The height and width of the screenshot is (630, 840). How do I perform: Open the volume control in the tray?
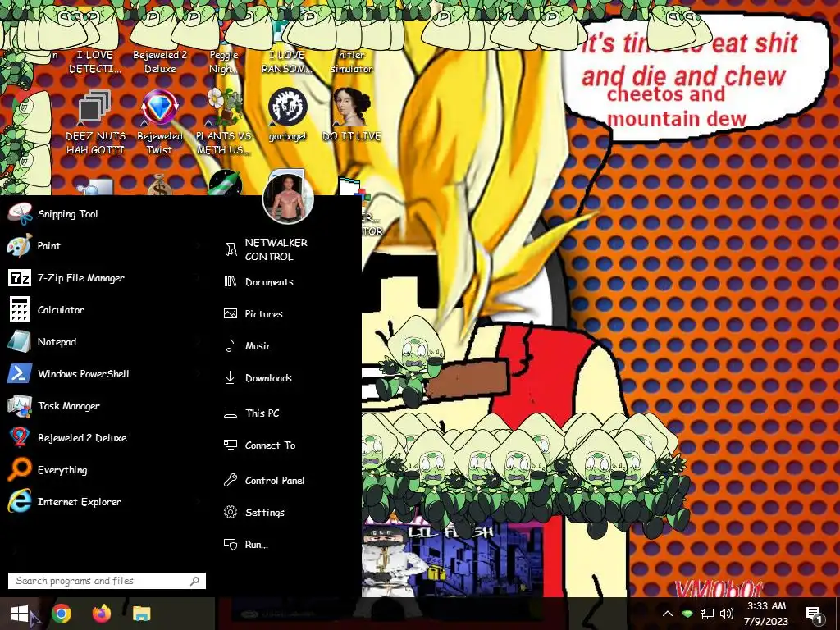coord(727,614)
